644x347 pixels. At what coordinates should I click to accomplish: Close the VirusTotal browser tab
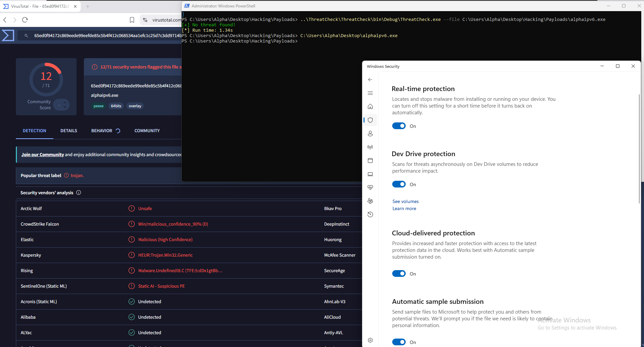(x=75, y=6)
